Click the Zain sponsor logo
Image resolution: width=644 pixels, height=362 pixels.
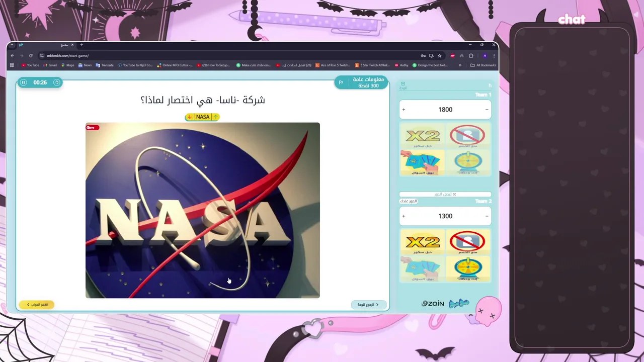[433, 304]
